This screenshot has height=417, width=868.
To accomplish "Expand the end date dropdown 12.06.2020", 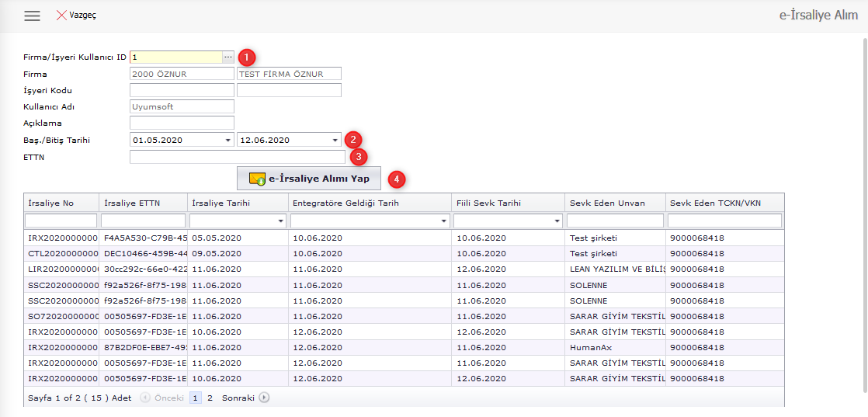I will [335, 140].
